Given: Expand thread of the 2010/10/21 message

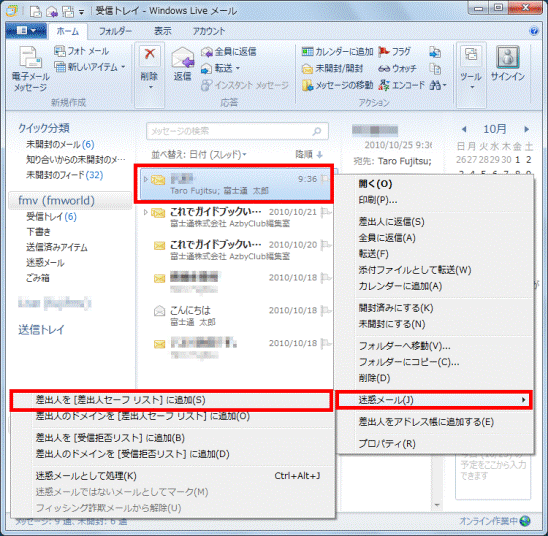Looking at the screenshot, I should tap(145, 212).
